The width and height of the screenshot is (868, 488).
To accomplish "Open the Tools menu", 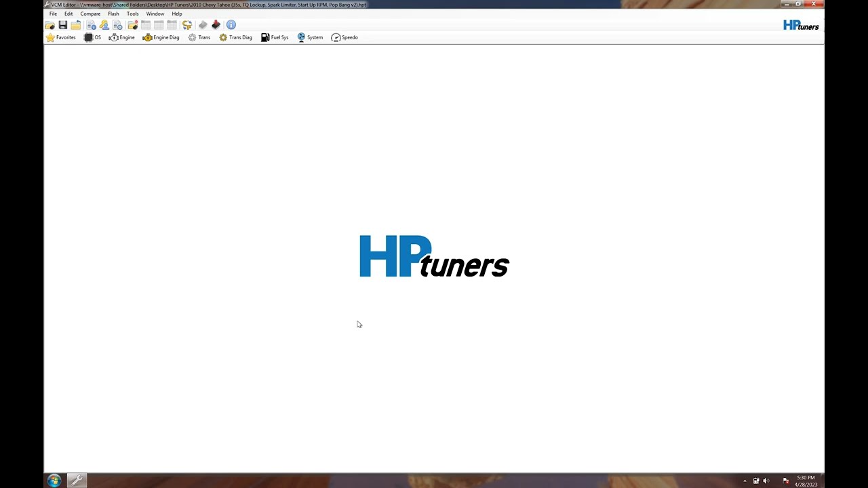I will [x=132, y=14].
